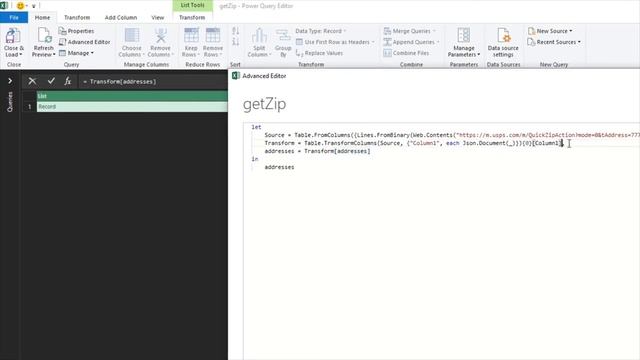
Task: Click the getZip query title
Action: pyautogui.click(x=264, y=104)
